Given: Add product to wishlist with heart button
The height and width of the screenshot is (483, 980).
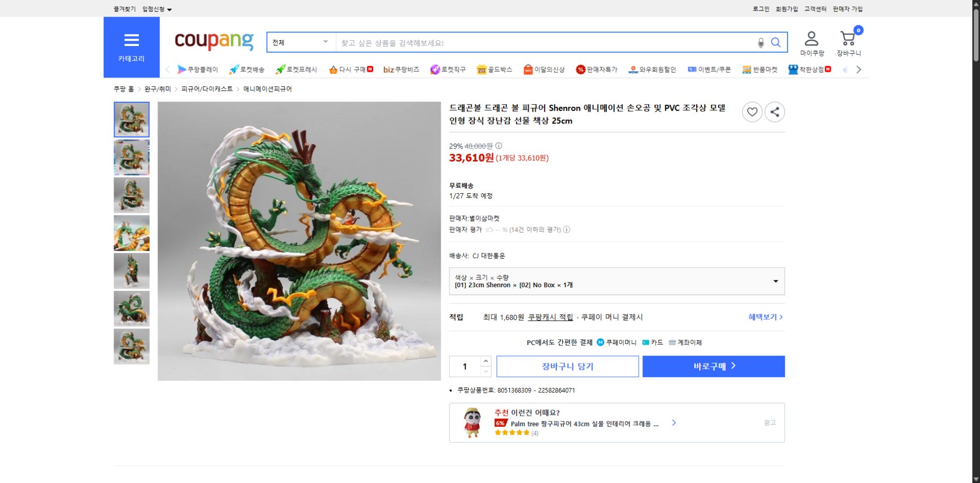Looking at the screenshot, I should pyautogui.click(x=752, y=112).
